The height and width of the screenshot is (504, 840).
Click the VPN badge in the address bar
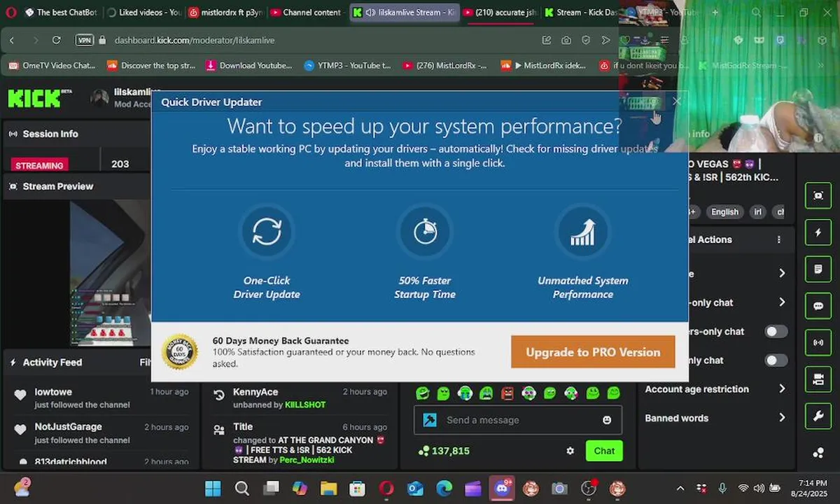[x=85, y=41]
